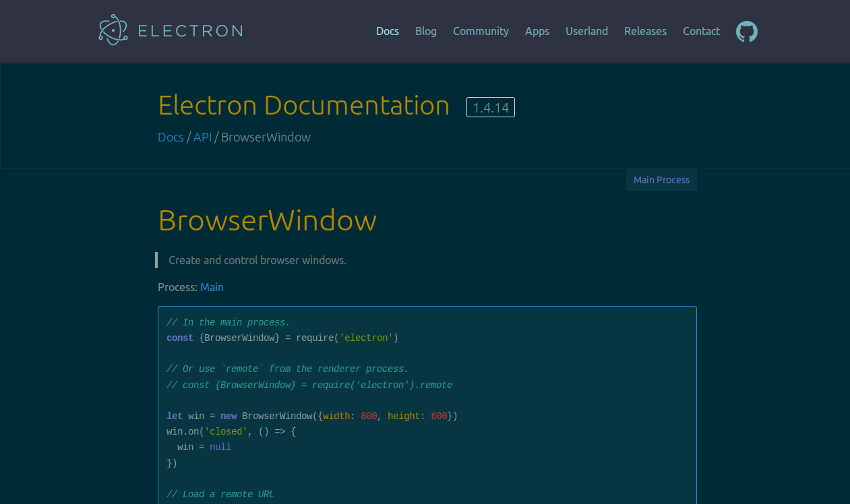
Task: Visit the Blog from the top menu
Action: coord(426,31)
